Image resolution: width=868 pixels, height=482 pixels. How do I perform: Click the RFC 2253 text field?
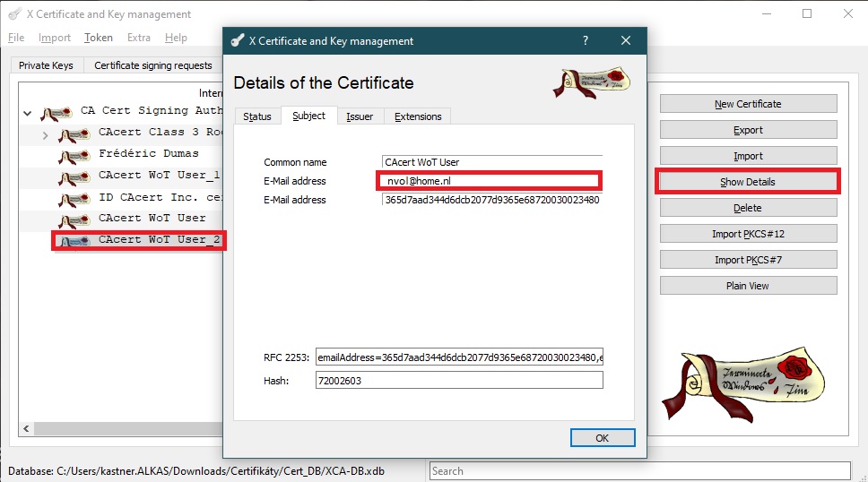(459, 357)
